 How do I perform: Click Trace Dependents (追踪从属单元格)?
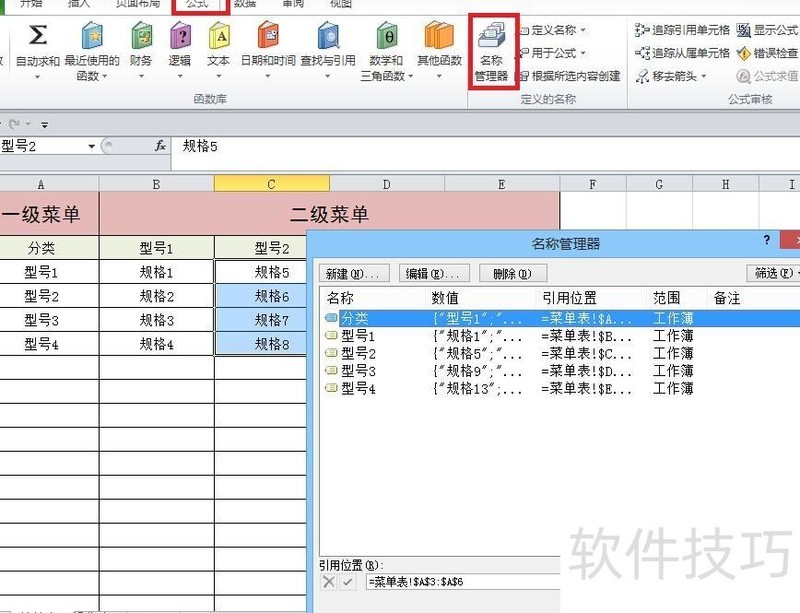point(682,53)
